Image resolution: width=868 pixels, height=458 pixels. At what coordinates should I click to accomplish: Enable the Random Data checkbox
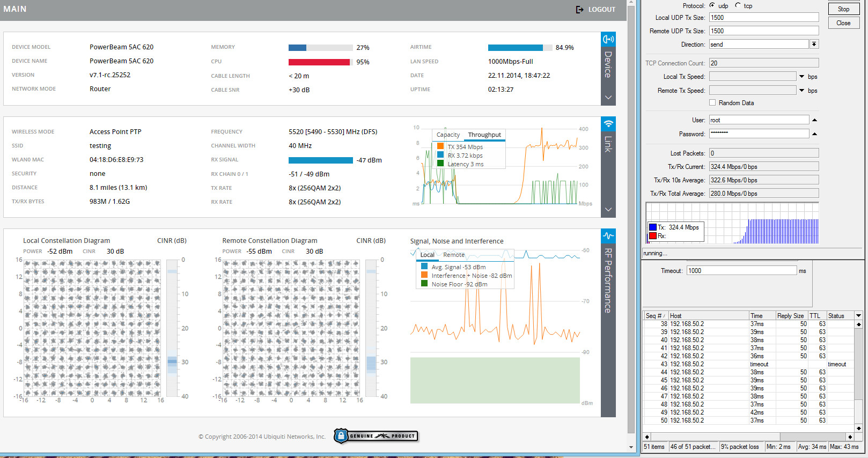(x=712, y=102)
